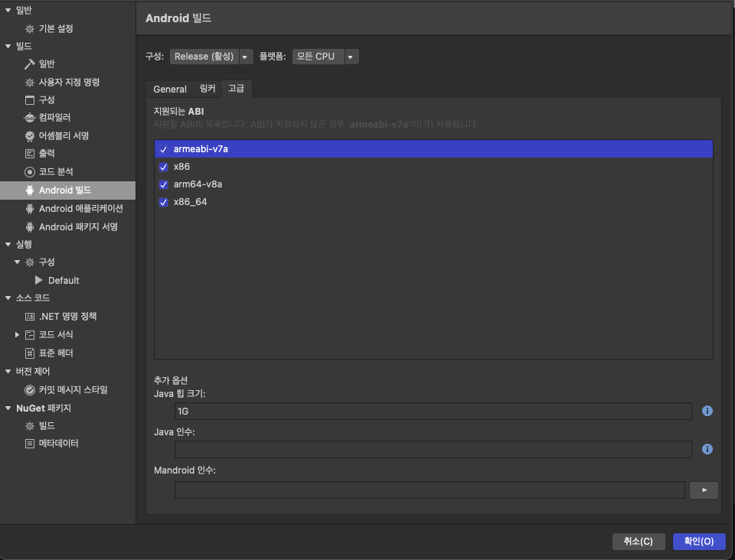Collapse the 소스 코드 section
735x560 pixels.
pos(8,298)
